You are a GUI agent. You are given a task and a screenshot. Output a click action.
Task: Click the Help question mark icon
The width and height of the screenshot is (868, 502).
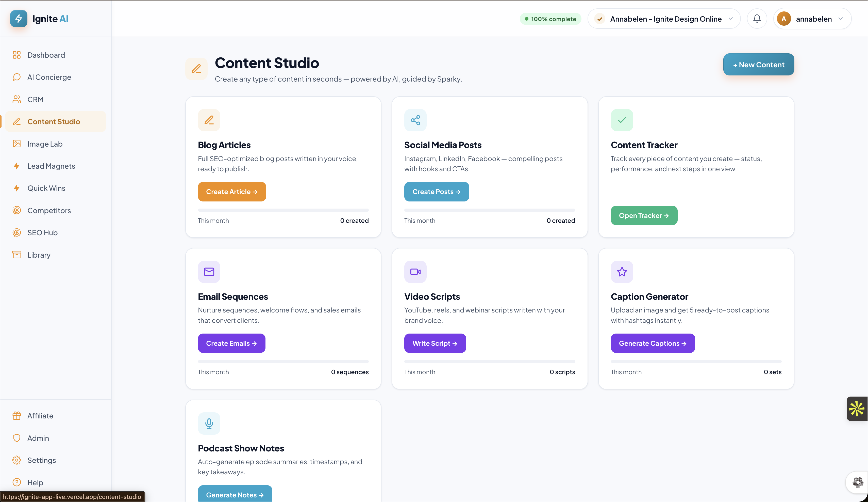click(16, 482)
